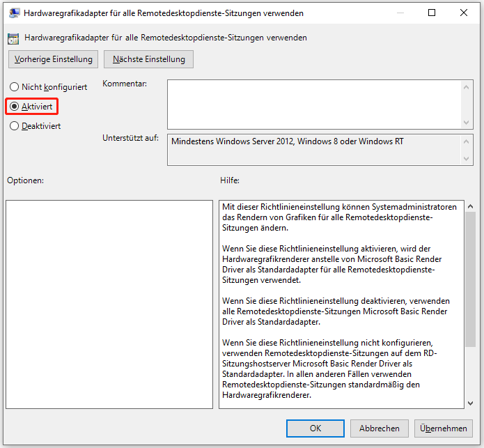Click inside the Kommentar text field
Image resolution: width=484 pixels, height=448 pixels.
point(313,104)
